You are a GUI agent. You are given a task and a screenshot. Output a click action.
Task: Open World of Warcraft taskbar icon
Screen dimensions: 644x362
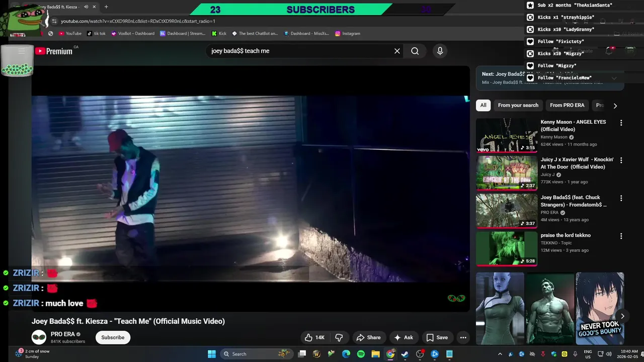[316, 354]
